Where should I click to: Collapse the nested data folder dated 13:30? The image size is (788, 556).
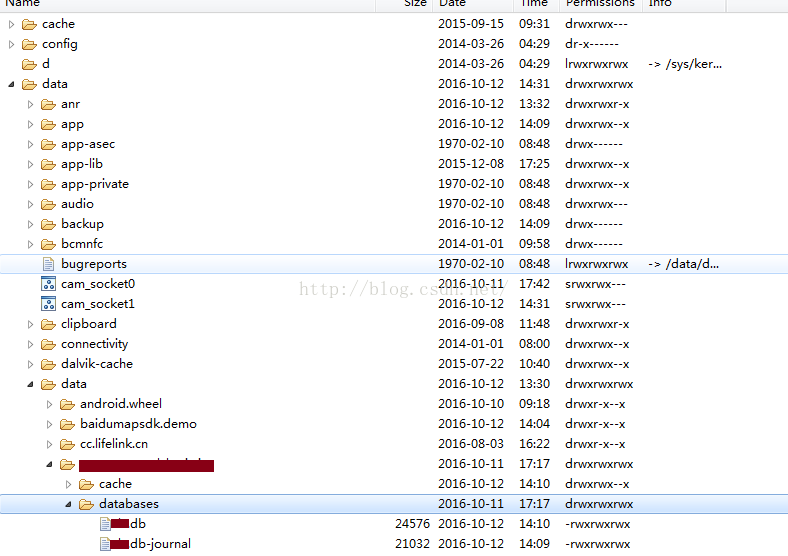click(x=30, y=385)
